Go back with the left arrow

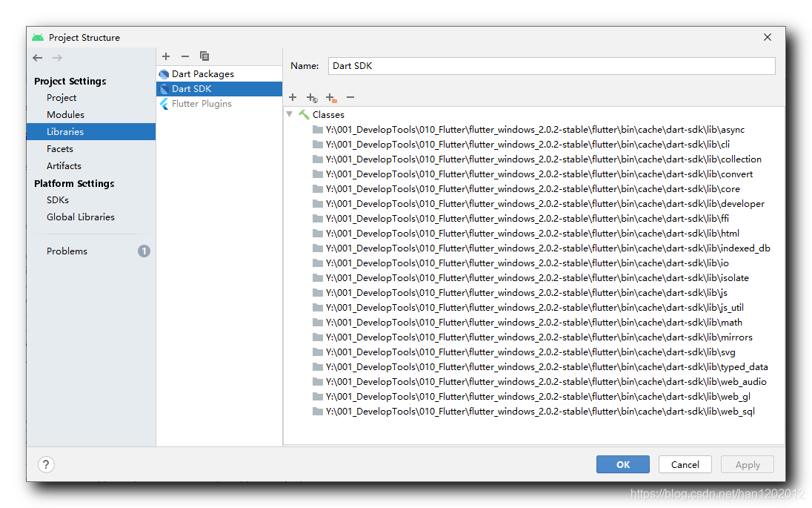(37, 58)
